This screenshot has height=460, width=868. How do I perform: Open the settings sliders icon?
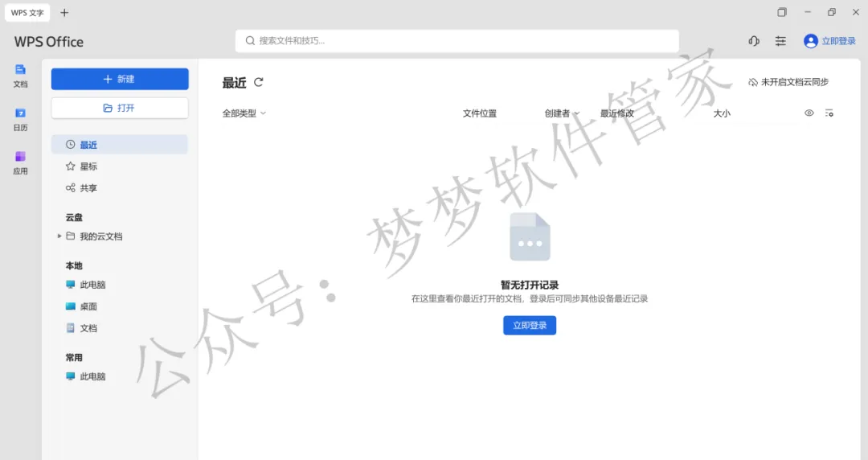pos(780,41)
